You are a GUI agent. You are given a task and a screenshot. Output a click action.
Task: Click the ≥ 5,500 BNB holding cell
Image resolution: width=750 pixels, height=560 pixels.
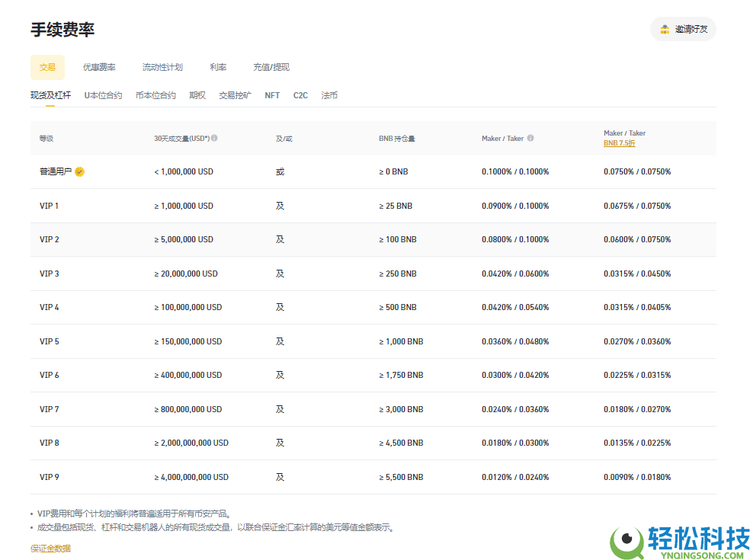point(402,477)
